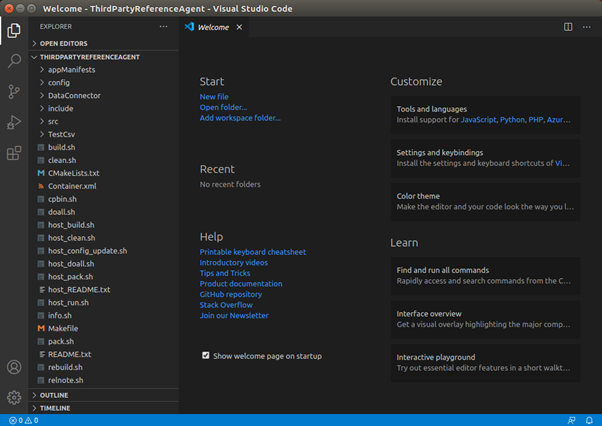Screen dimensions: 602x426
Task: Open README.txt file
Action: 104,354
